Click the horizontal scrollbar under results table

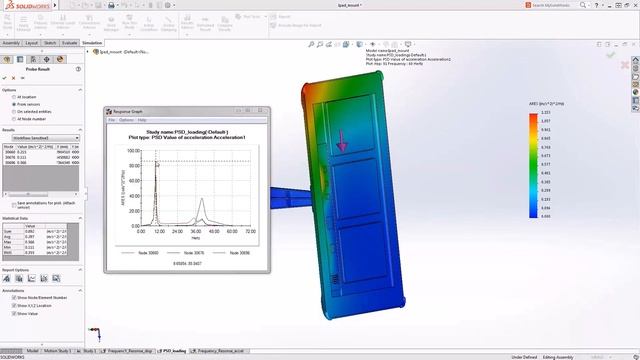click(41, 194)
